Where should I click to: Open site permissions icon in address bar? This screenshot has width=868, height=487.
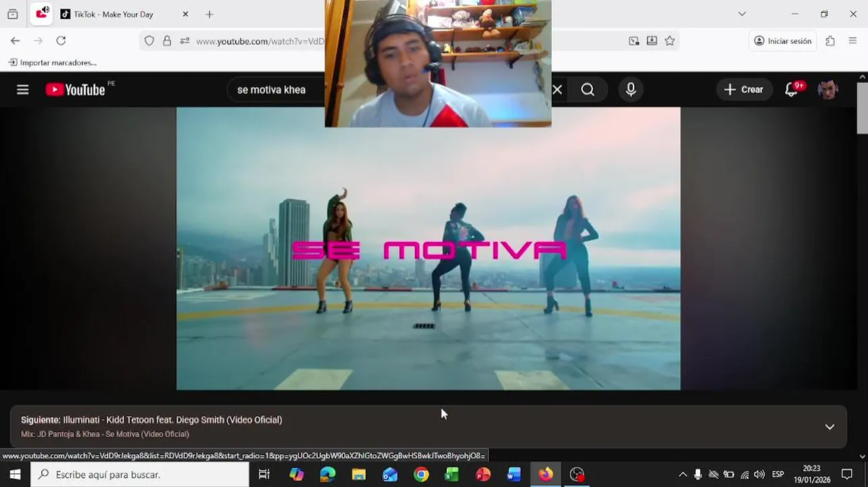185,41
